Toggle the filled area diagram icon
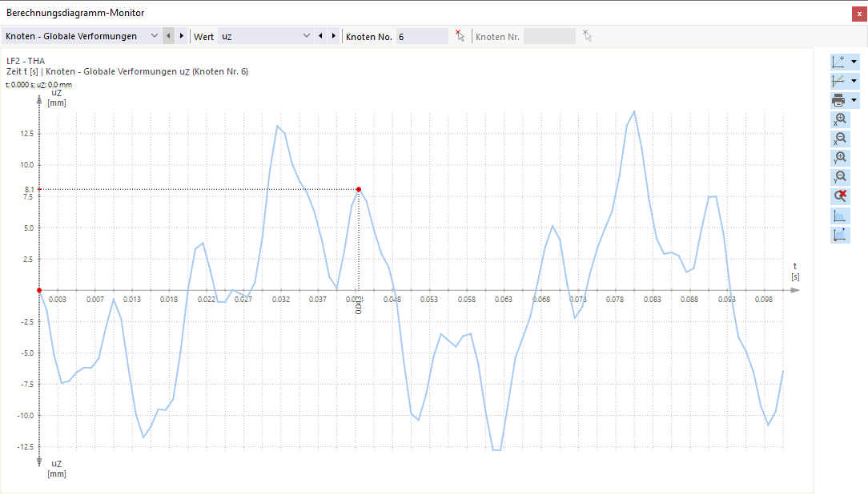The height and width of the screenshot is (500, 868). tap(840, 216)
